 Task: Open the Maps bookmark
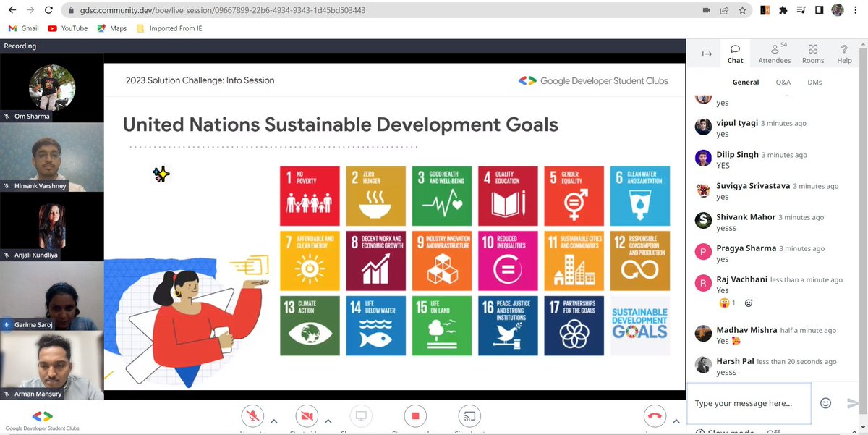tap(112, 28)
